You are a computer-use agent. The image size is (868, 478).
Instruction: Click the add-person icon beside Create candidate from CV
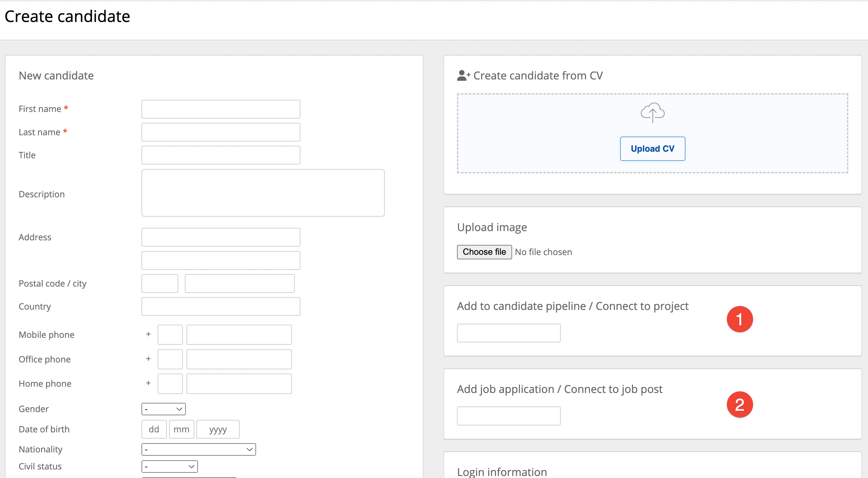point(463,76)
